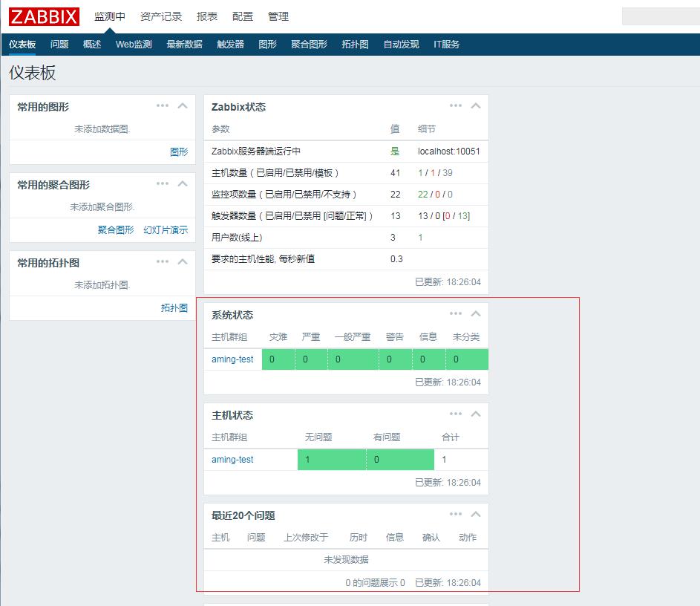Click the 未发现数据 message

(x=346, y=559)
